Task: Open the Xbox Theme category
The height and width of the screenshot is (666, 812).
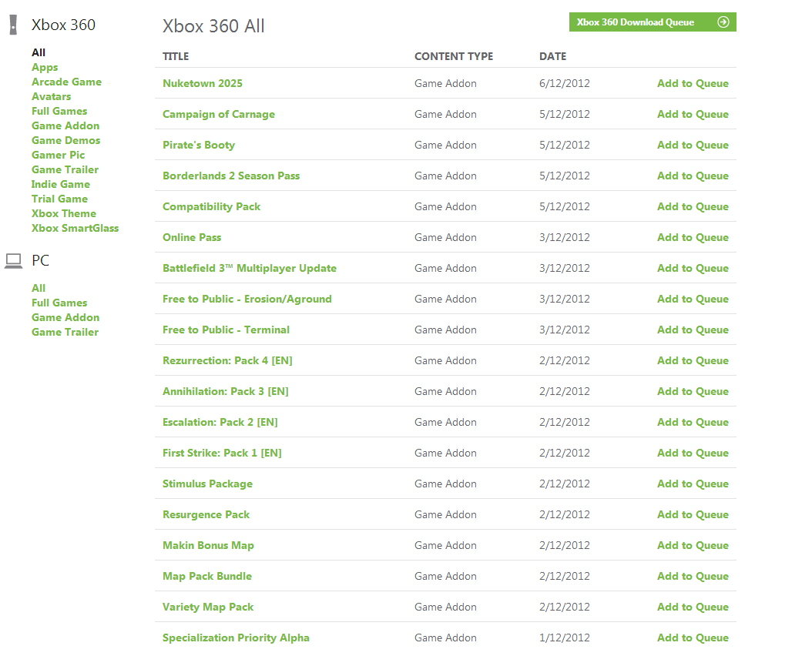Action: (64, 214)
